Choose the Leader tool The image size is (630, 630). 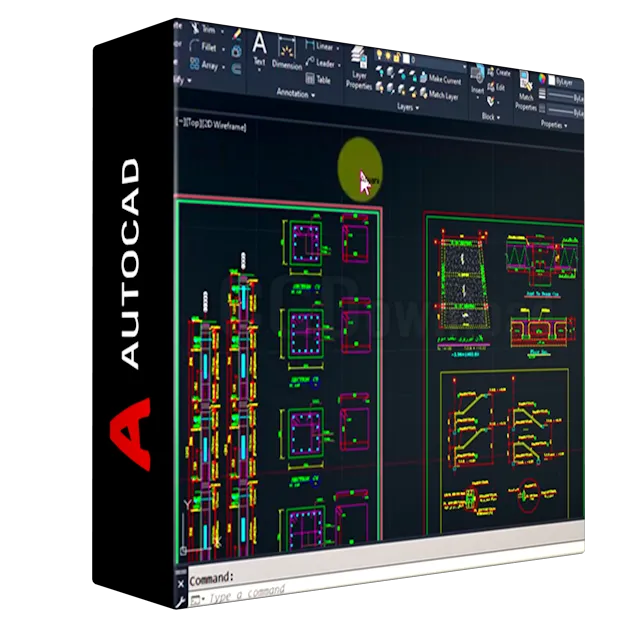point(320,62)
